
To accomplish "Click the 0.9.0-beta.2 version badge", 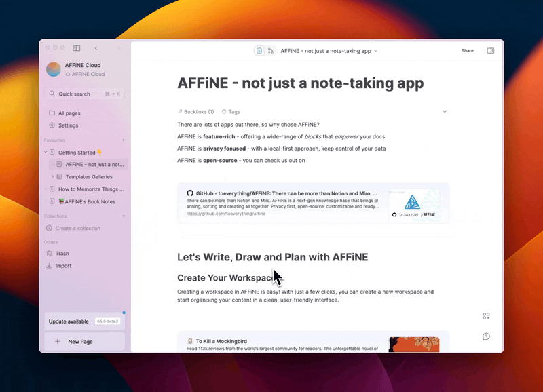I will point(107,321).
